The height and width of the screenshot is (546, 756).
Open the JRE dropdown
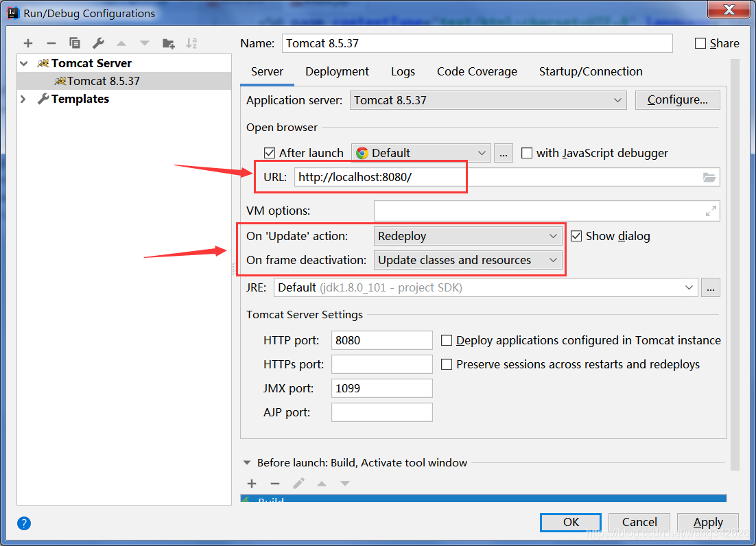click(486, 287)
